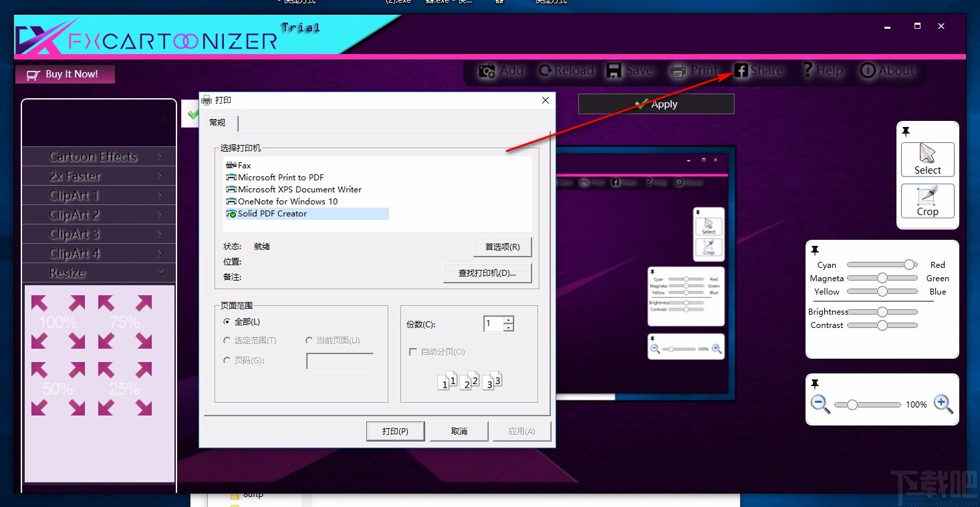Click the 查找打印机(D)... button
Image resolution: width=980 pixels, height=507 pixels.
pos(487,273)
